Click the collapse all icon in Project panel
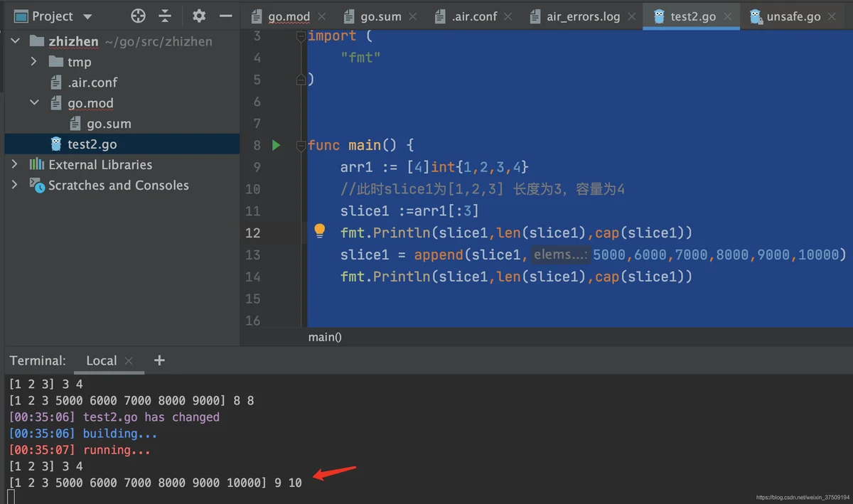Screen dimensions: 853x504 [165, 16]
